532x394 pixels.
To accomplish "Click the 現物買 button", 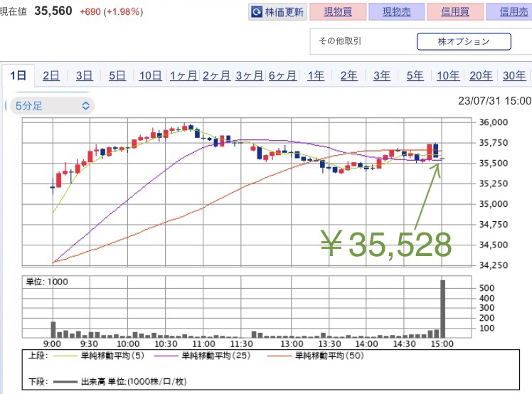I will (339, 12).
